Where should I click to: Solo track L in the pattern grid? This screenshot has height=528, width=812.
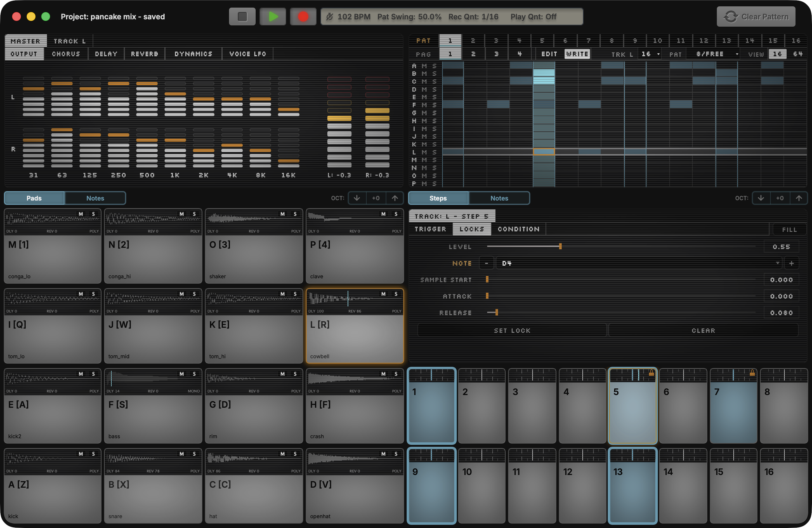(x=434, y=152)
